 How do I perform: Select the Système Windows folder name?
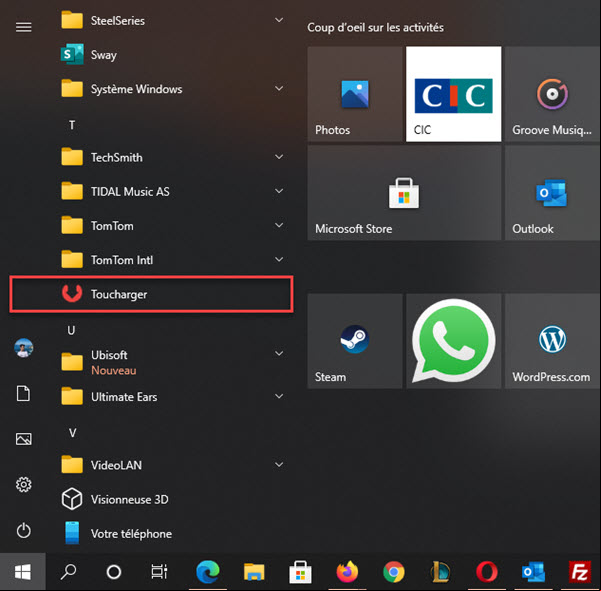(136, 89)
